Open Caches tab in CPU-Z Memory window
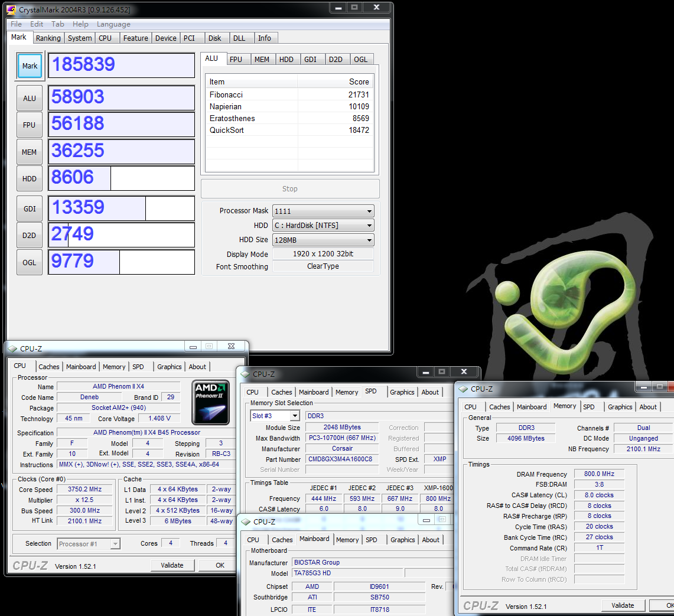Screen dimensions: 674x616 (x=500, y=407)
